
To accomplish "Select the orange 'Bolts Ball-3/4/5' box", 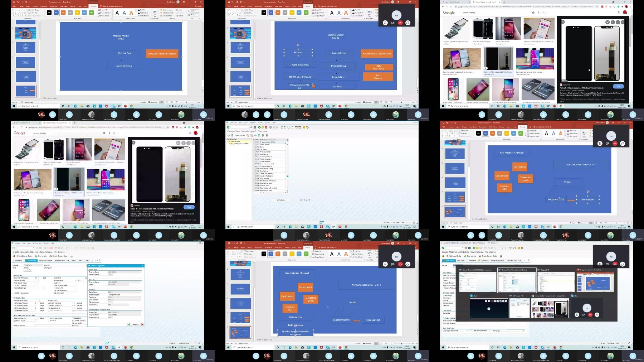I will pos(379,67).
